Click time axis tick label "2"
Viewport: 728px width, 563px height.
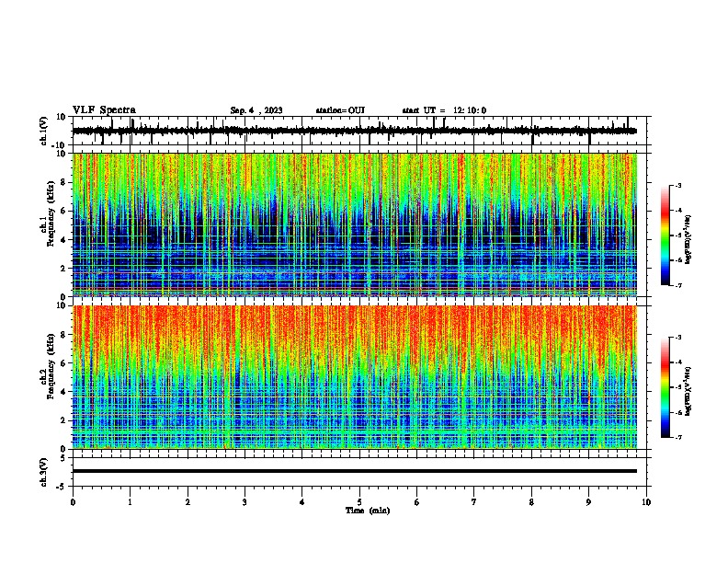(x=188, y=502)
